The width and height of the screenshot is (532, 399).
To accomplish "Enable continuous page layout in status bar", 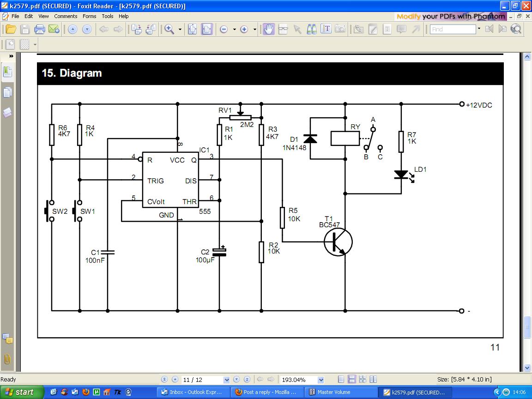I will pyautogui.click(x=351, y=380).
